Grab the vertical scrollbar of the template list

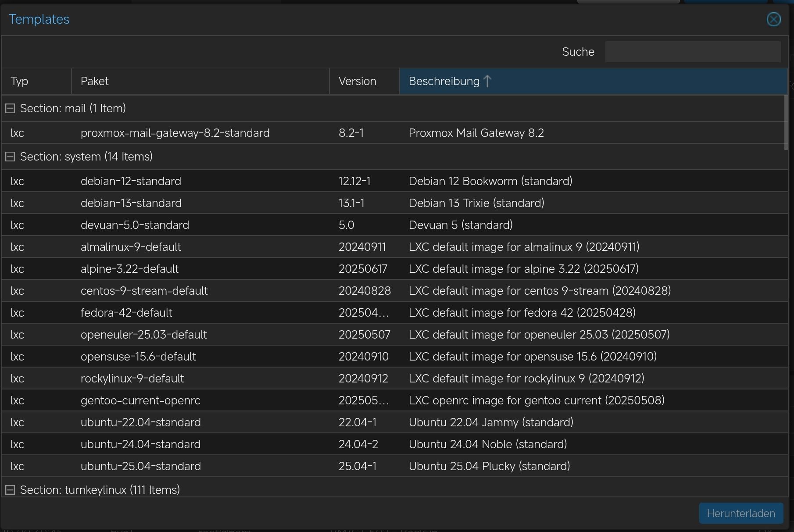[786, 122]
